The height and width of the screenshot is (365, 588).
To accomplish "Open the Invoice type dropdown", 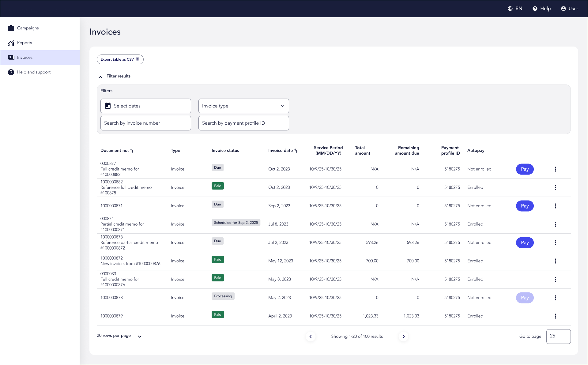I will 243,106.
